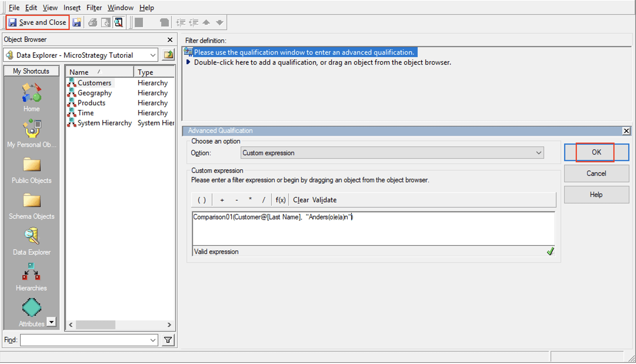Expand the Find field dropdown
The width and height of the screenshot is (636, 364).
point(153,340)
